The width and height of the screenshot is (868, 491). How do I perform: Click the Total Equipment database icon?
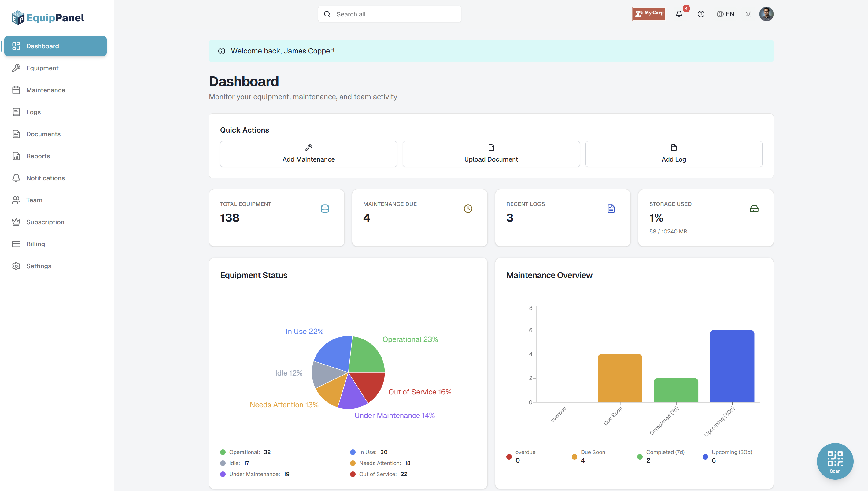point(324,209)
